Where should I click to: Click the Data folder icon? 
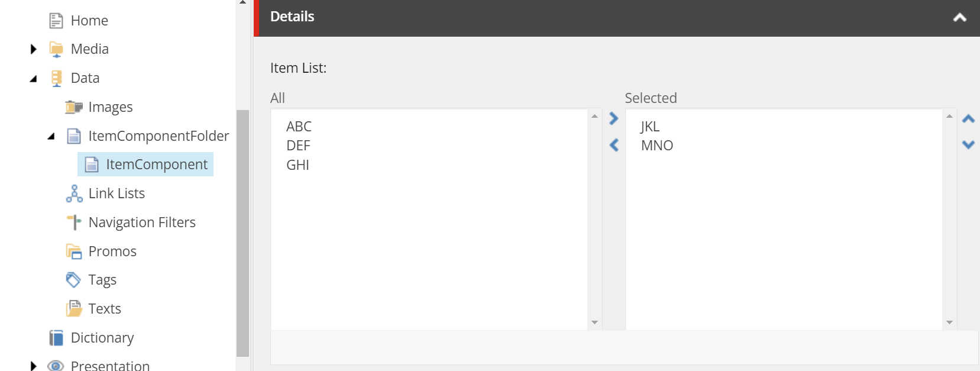point(56,78)
